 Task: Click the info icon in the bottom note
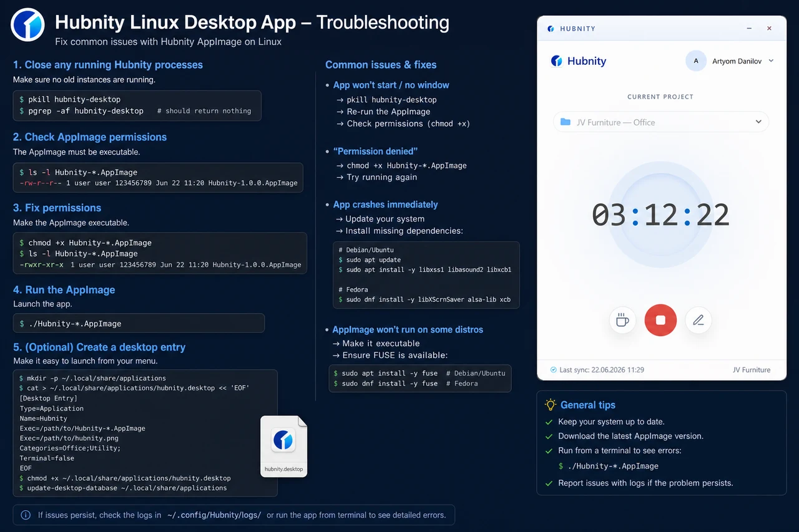pos(26,515)
